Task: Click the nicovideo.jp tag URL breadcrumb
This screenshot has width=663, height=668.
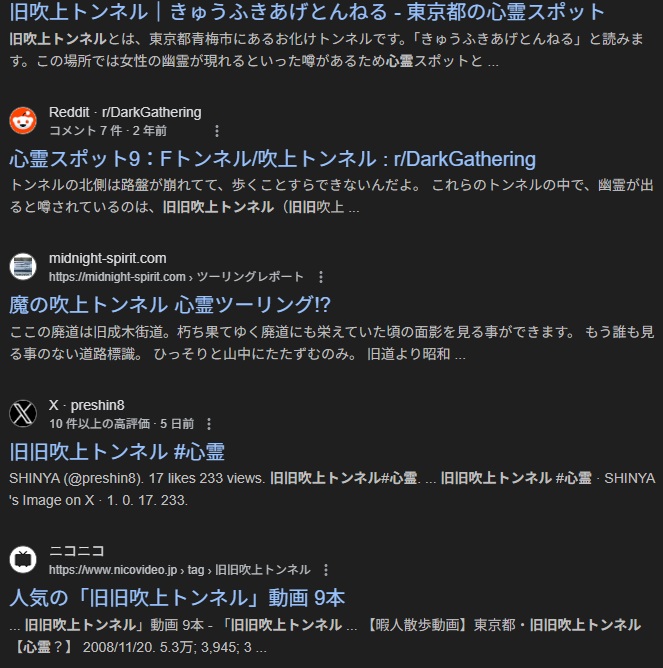Action: [179, 570]
